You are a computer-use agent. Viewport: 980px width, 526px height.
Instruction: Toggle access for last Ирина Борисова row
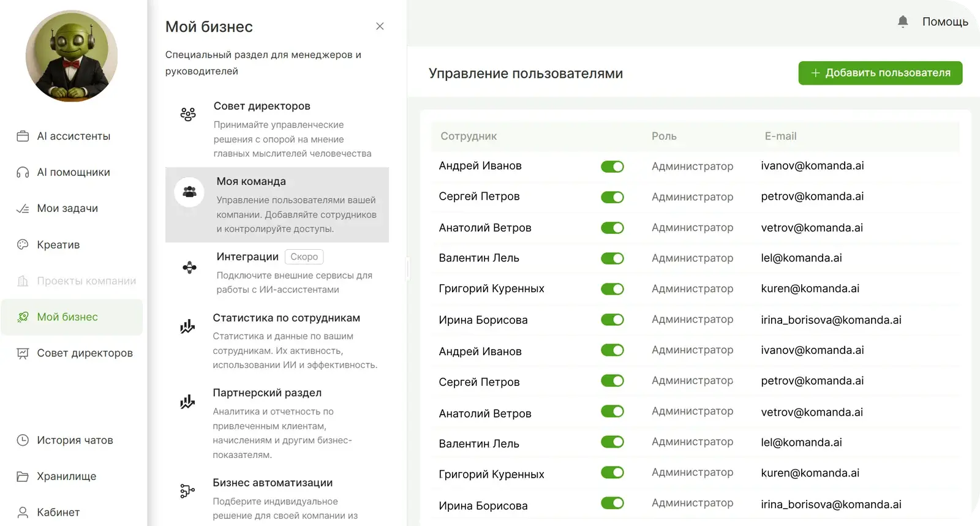(x=612, y=503)
